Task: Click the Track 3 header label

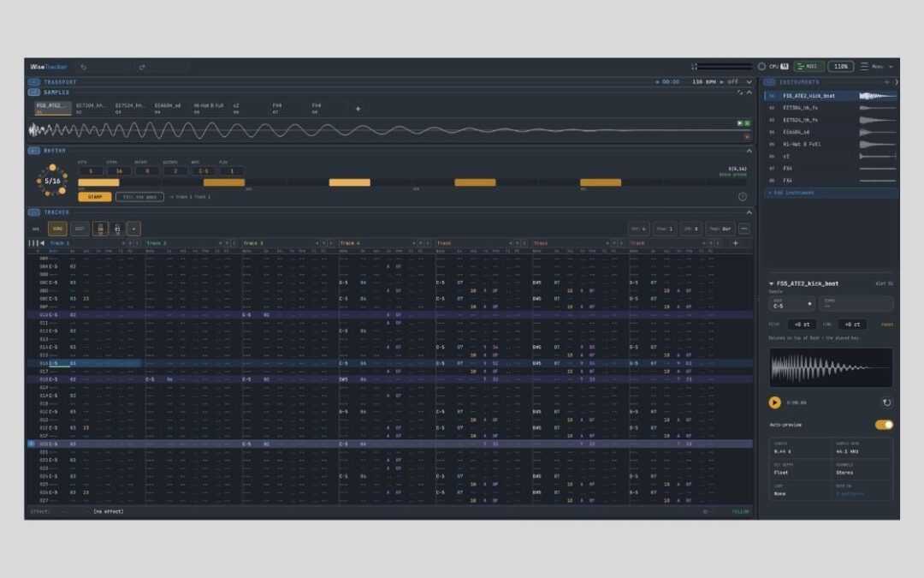Action: [253, 243]
